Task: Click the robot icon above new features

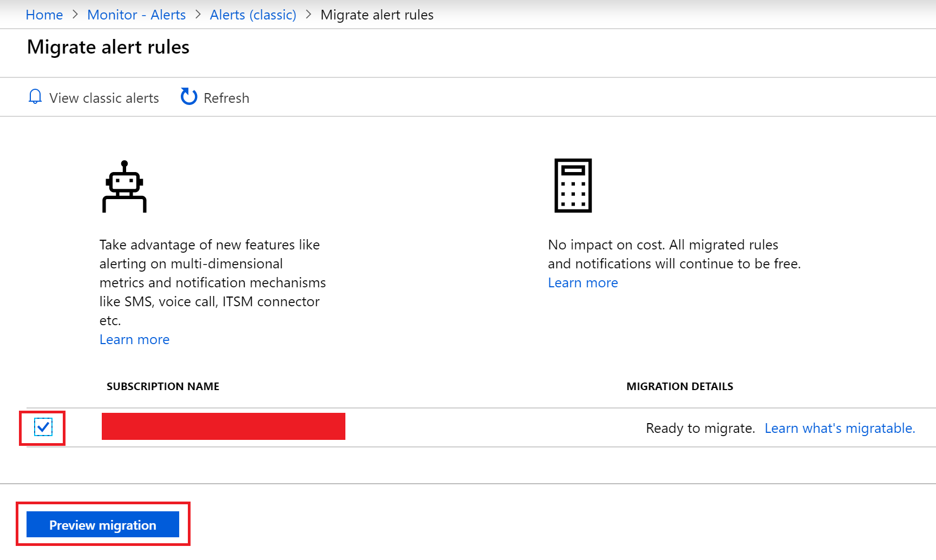Action: [125, 187]
